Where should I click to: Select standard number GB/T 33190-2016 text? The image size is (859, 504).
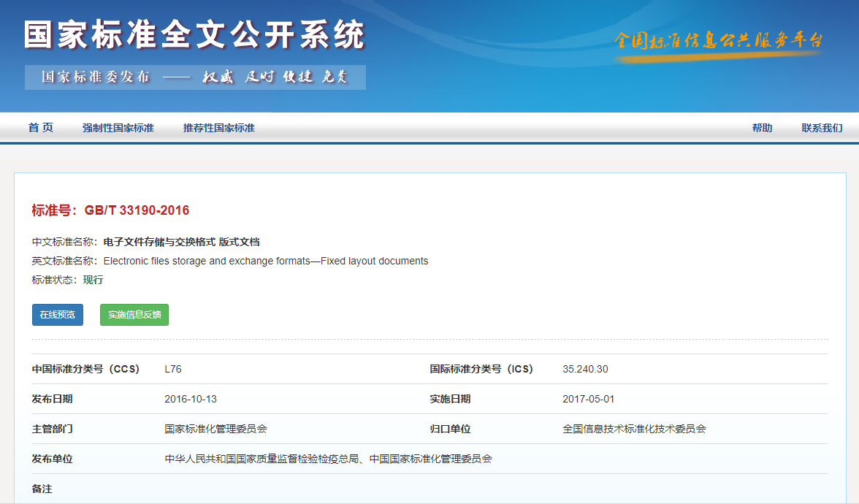coord(137,210)
